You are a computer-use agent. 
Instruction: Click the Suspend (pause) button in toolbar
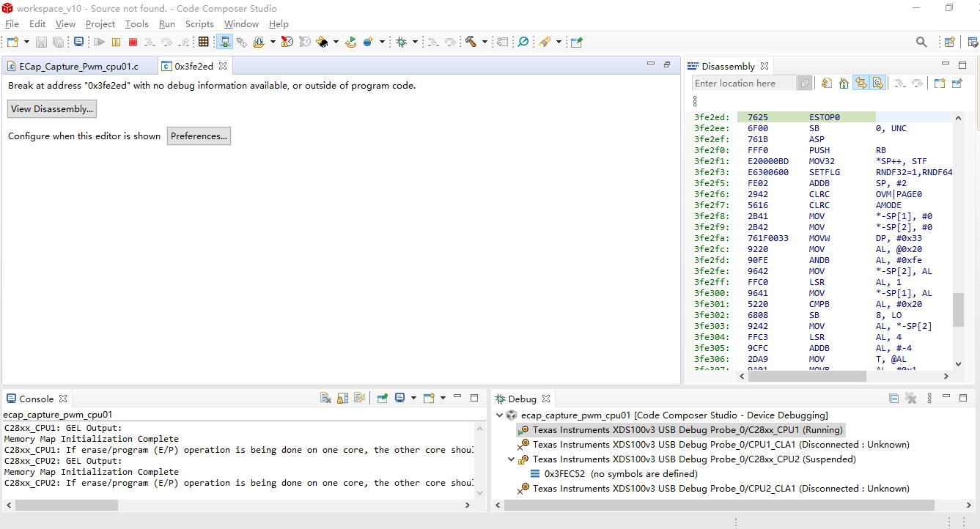116,42
